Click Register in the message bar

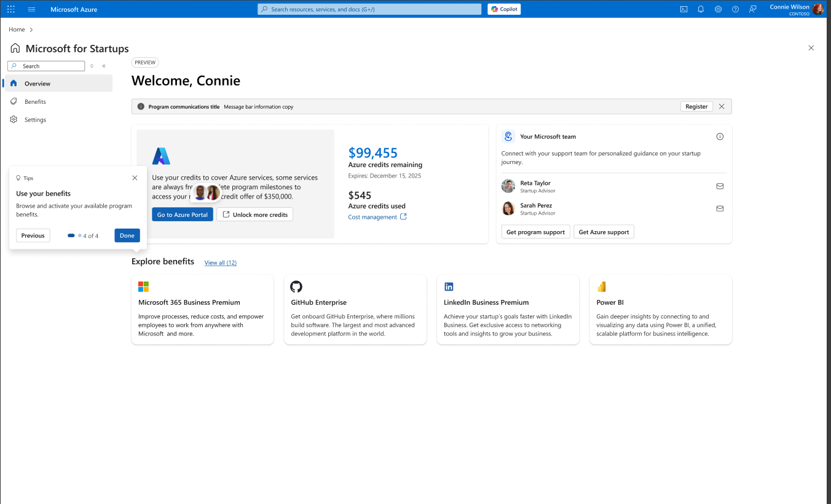696,106
